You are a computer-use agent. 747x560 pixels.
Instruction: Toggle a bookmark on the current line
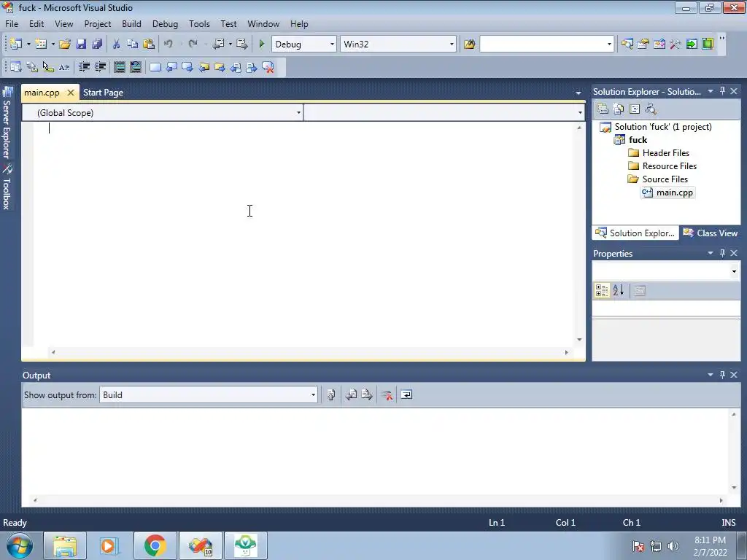(x=155, y=67)
